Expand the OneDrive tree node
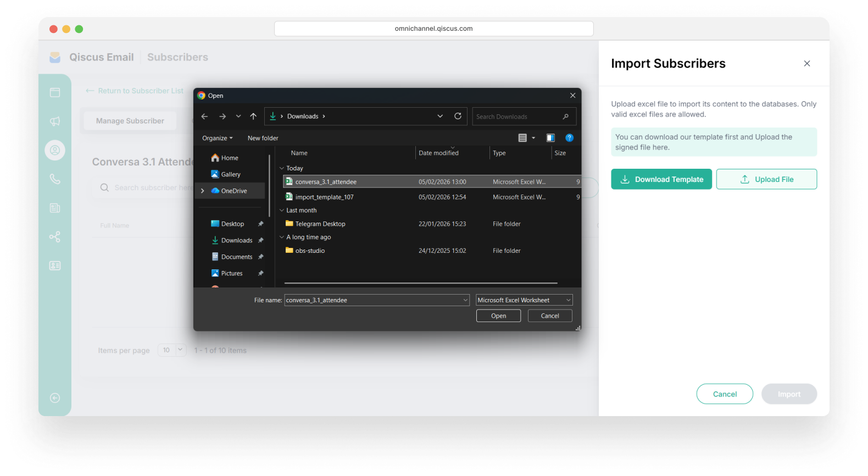Viewport: 868px width, 476px height. (203, 191)
